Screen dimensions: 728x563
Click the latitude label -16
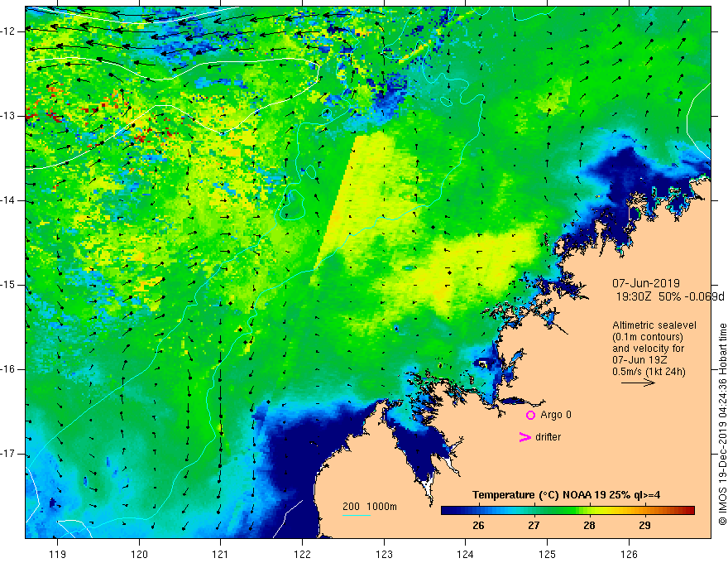(9, 369)
